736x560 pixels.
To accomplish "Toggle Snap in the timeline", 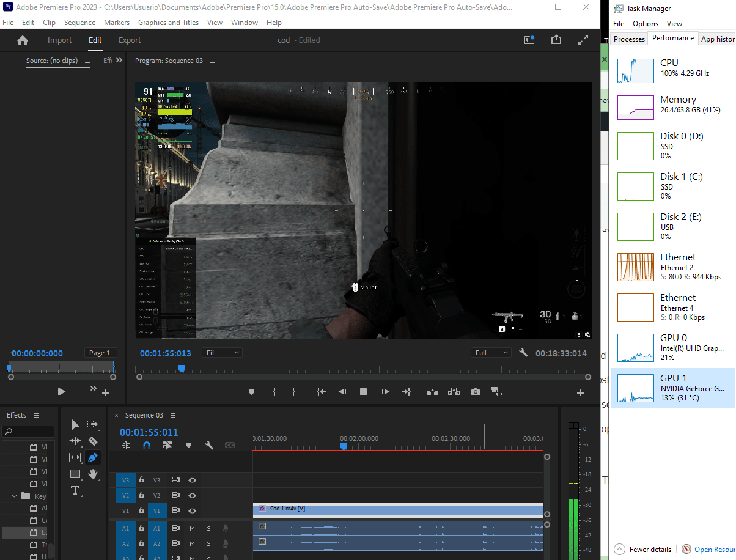I will click(x=147, y=445).
